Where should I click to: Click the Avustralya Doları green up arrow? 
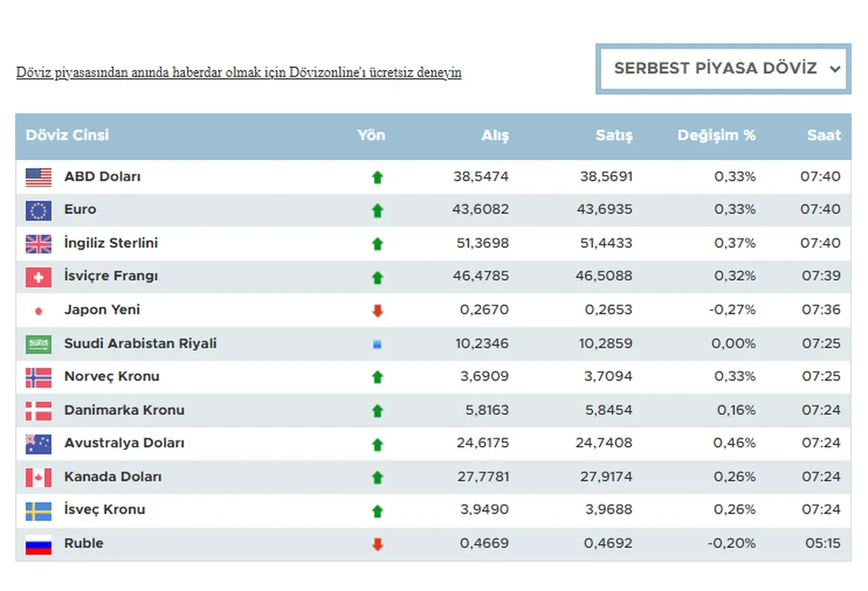[x=378, y=445]
